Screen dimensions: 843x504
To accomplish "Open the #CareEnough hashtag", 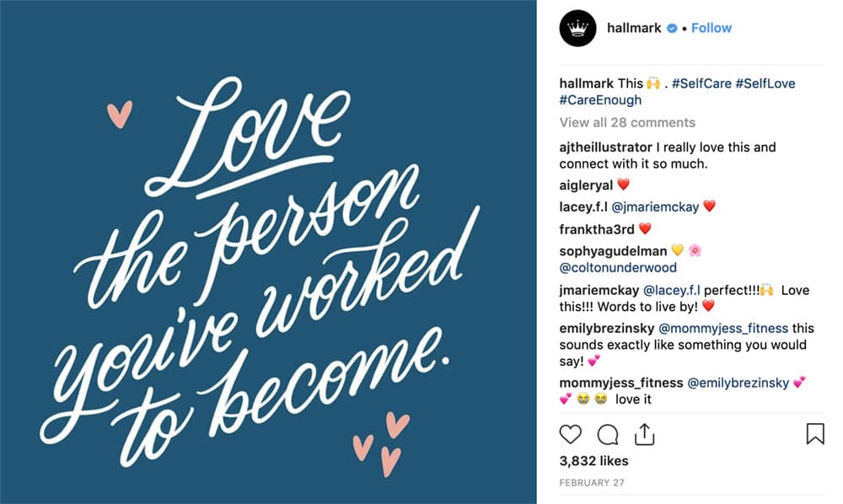I will (600, 100).
